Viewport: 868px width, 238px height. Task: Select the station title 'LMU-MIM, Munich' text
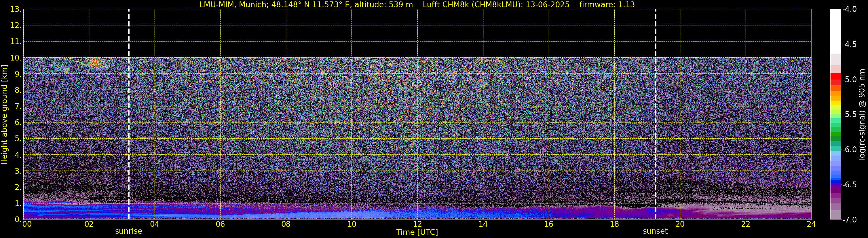click(x=234, y=4)
